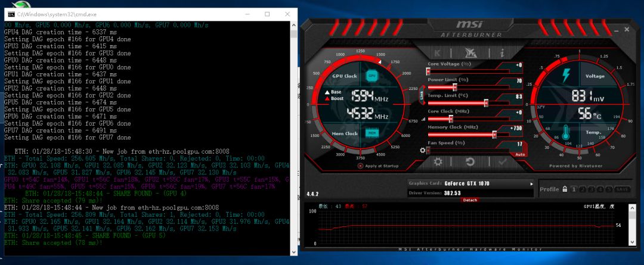The width and height of the screenshot is (644, 265).
Task: Click the 831 mV voltage reading
Action: [588, 96]
